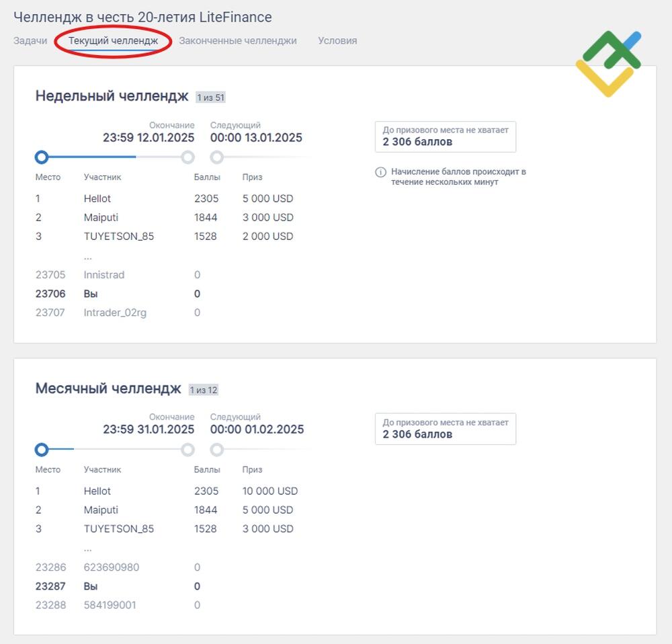This screenshot has height=644, width=672.
Task: Click the info icon beside points accrual note
Action: (x=380, y=172)
